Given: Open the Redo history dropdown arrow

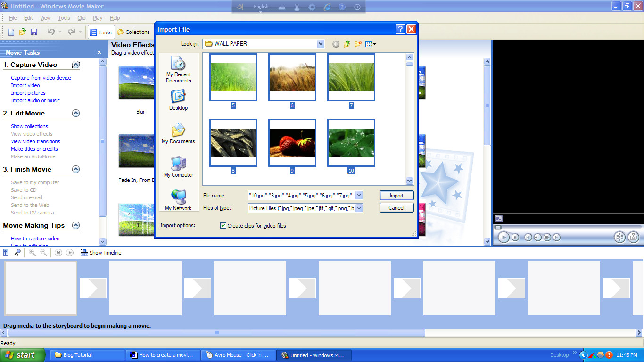Looking at the screenshot, I should click(x=80, y=32).
